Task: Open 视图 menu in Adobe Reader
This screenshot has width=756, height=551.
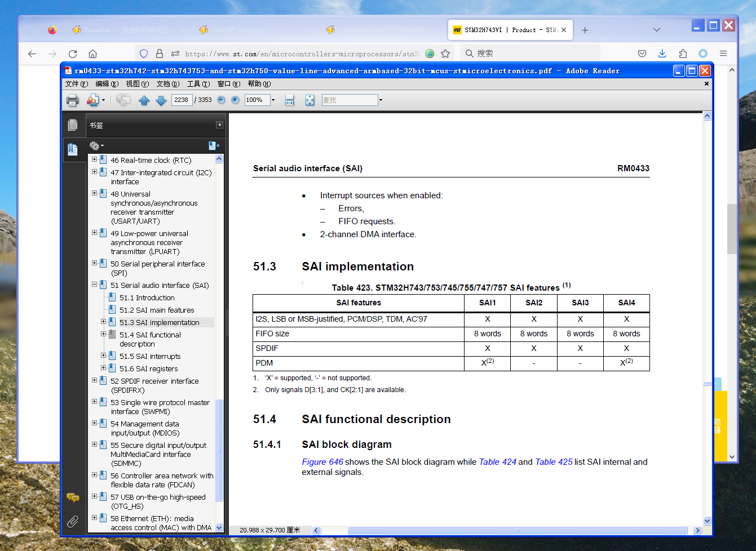Action: click(138, 84)
